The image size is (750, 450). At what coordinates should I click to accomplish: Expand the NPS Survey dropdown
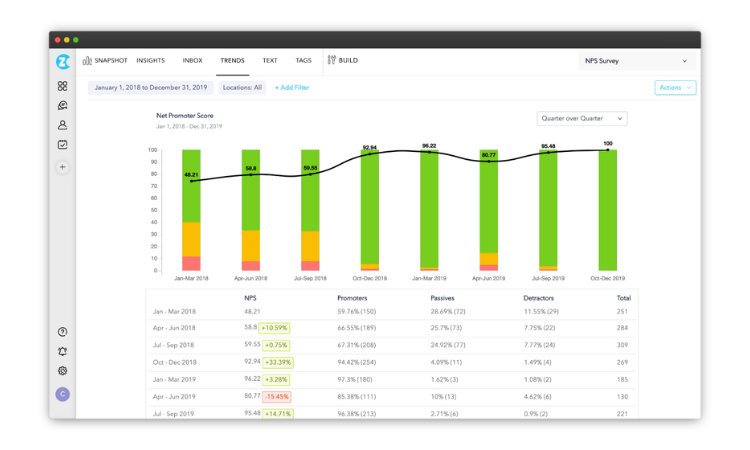(x=637, y=61)
